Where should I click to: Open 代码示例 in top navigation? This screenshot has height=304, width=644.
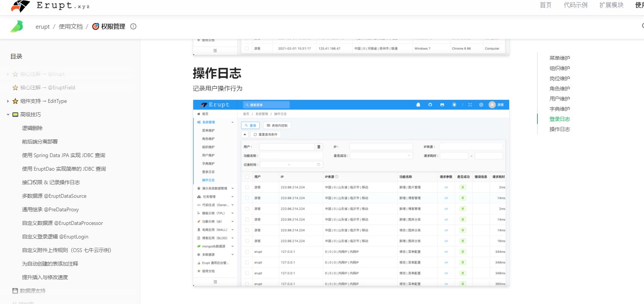(x=575, y=5)
